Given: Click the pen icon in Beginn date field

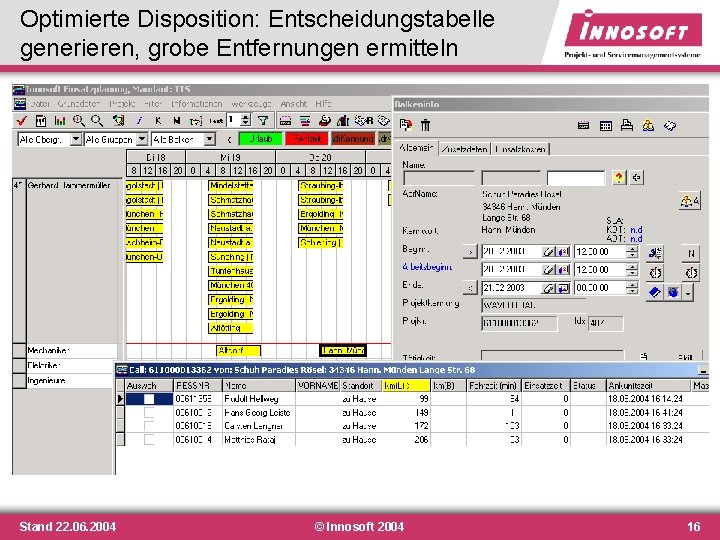Looking at the screenshot, I should click(x=548, y=252).
